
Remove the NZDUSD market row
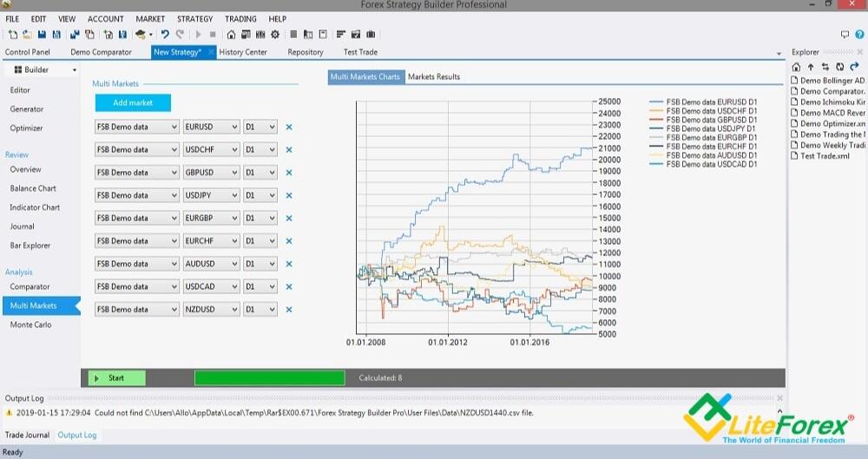(x=289, y=310)
